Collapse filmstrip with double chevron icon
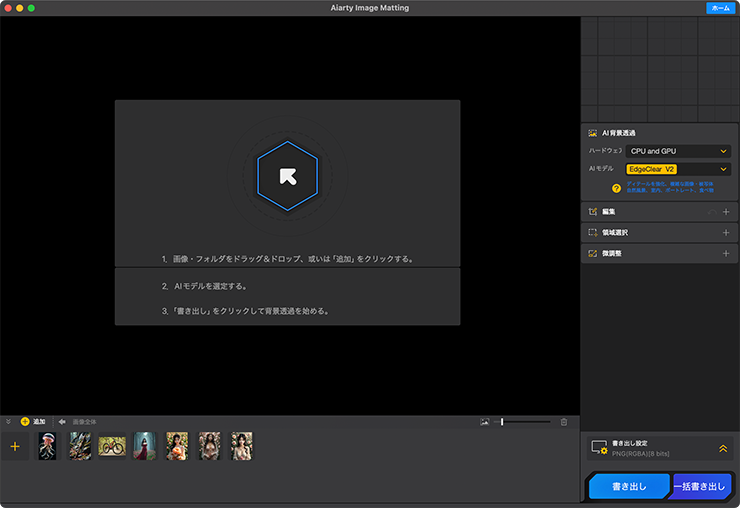 pyautogui.click(x=8, y=422)
